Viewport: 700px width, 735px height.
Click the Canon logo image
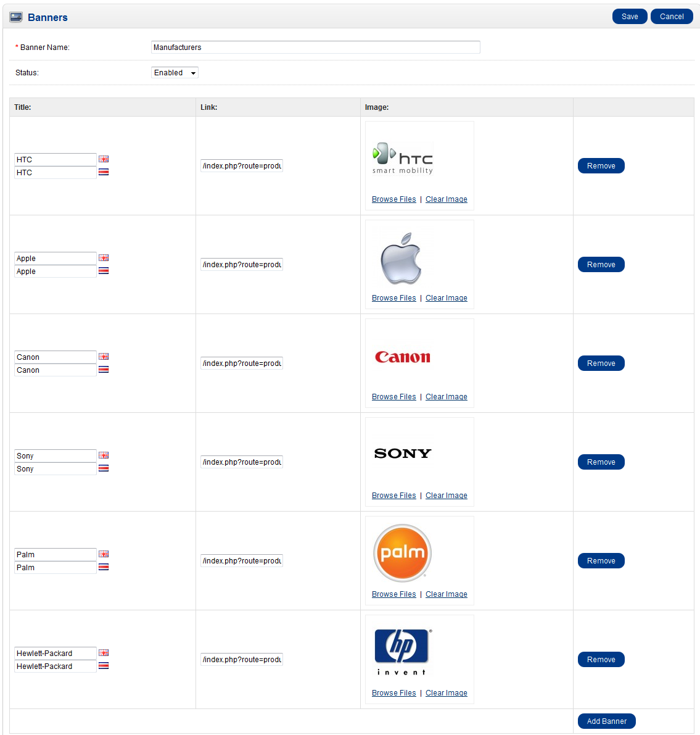coord(403,357)
